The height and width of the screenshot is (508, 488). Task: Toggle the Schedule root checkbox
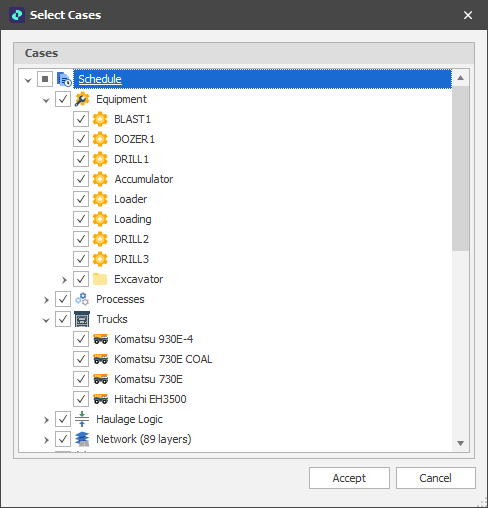(x=45, y=79)
